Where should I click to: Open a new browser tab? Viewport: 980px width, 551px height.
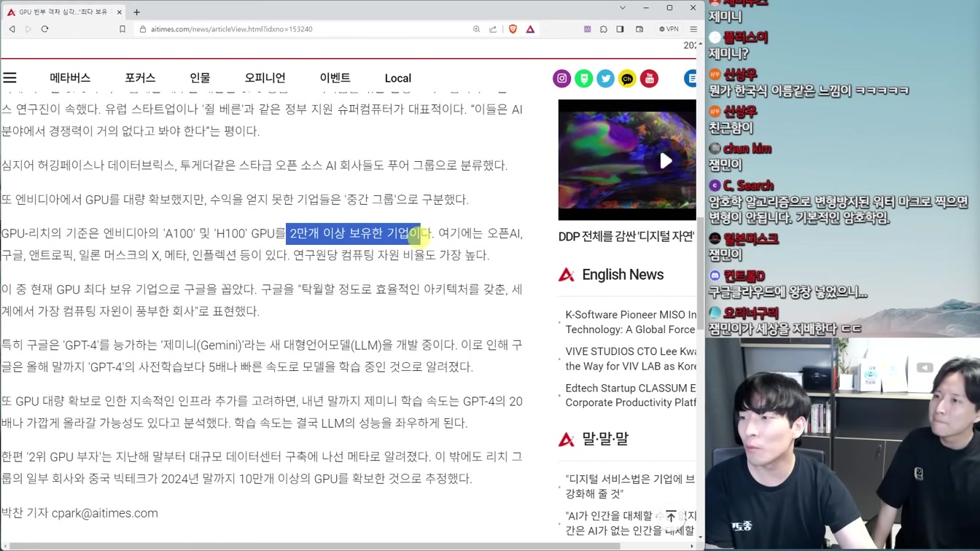[136, 12]
